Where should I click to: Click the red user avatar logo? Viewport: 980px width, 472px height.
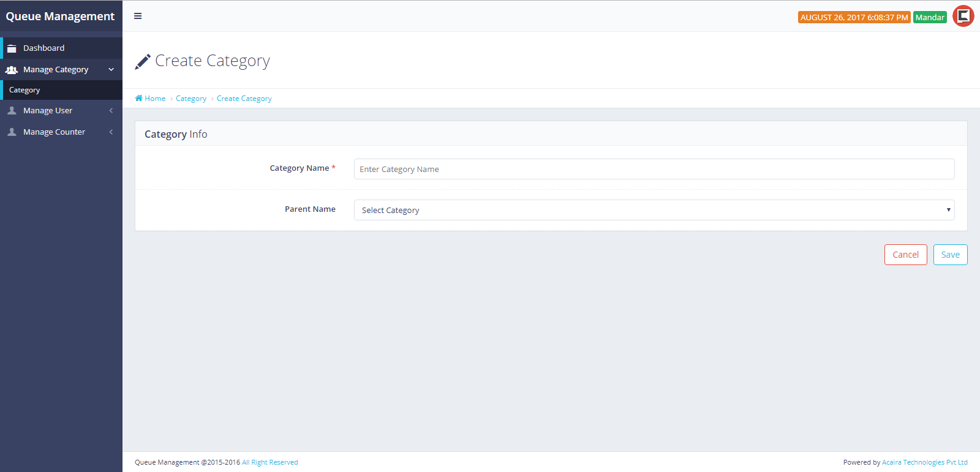963,16
